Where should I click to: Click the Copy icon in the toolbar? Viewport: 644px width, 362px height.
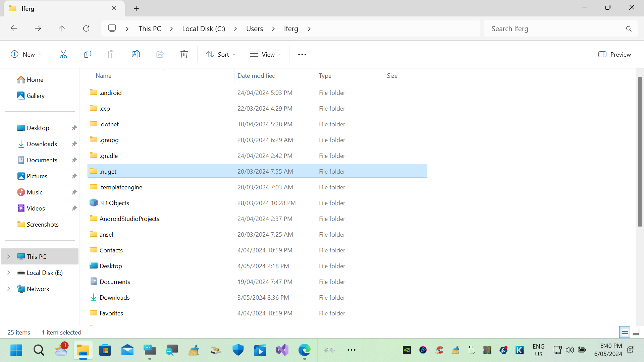(x=88, y=54)
